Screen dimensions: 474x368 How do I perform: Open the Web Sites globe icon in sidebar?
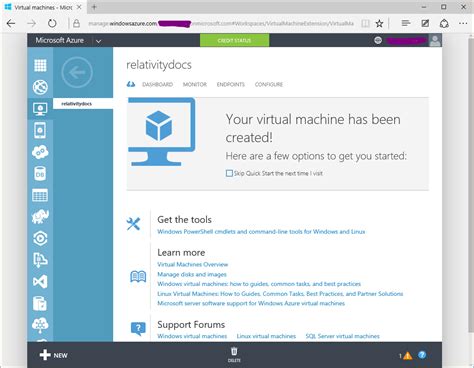click(x=40, y=87)
